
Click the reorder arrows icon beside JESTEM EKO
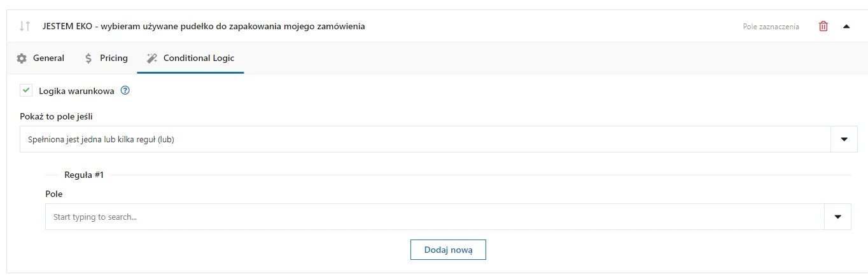click(x=25, y=27)
